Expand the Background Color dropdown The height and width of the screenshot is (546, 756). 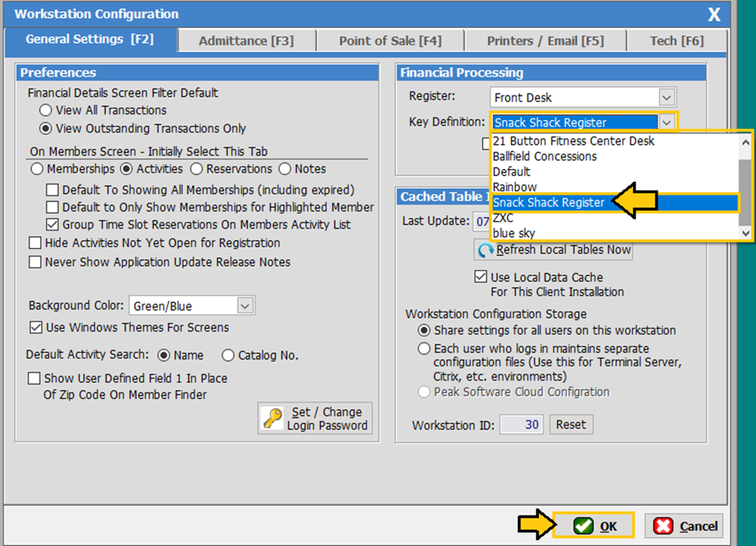click(245, 306)
